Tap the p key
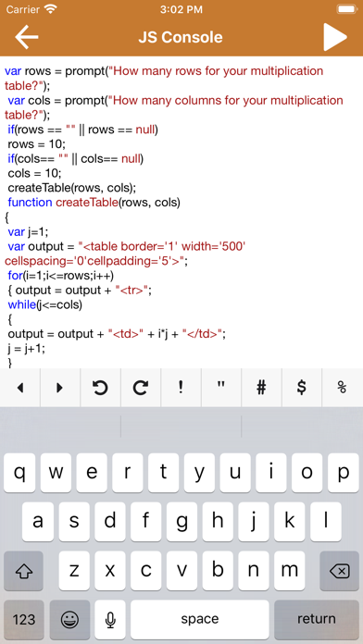 (344, 472)
